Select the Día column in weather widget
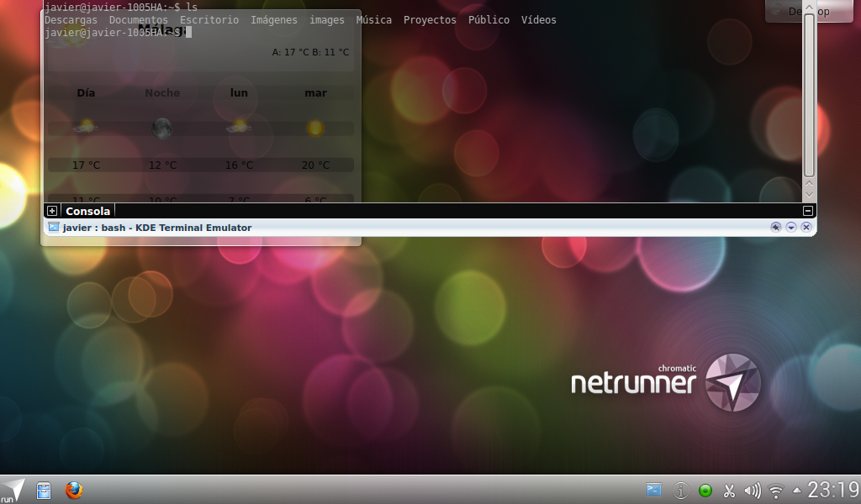 (86, 92)
